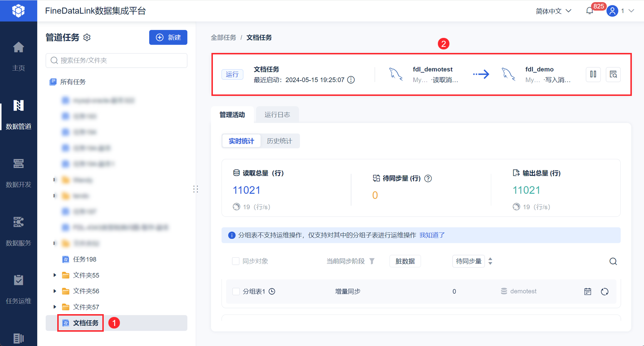The width and height of the screenshot is (644, 346).
Task: Expand the 文件夹57 folder
Action: pyautogui.click(x=55, y=307)
